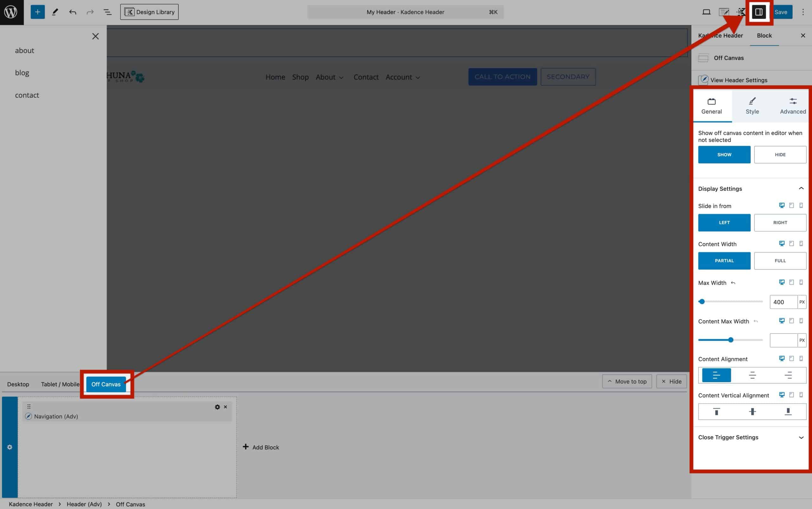Select RIGHT slide-in direction button
The height and width of the screenshot is (509, 812).
coord(780,222)
